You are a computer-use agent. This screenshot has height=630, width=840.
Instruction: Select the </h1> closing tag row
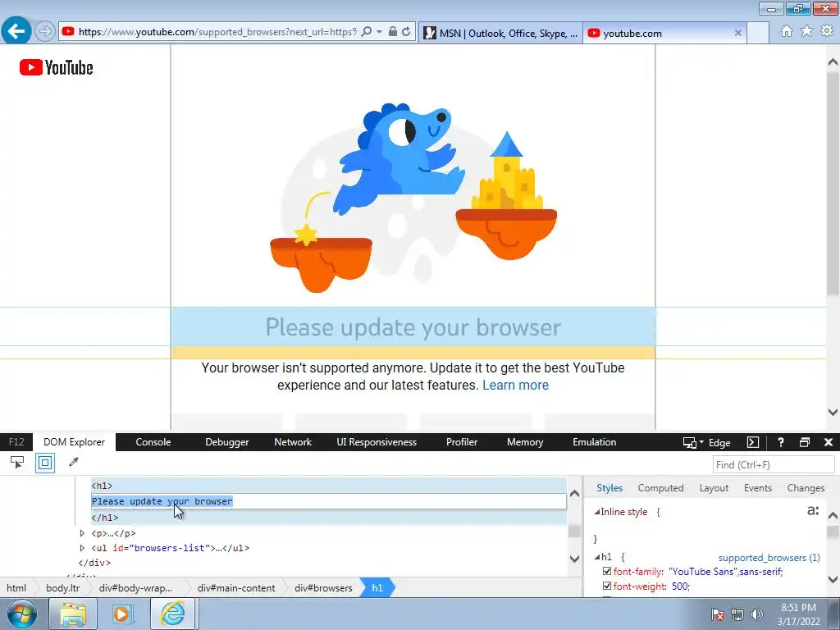click(328, 518)
